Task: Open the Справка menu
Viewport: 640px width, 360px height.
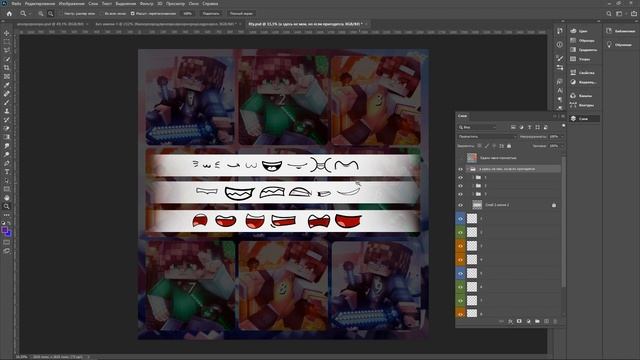Action: click(x=210, y=3)
